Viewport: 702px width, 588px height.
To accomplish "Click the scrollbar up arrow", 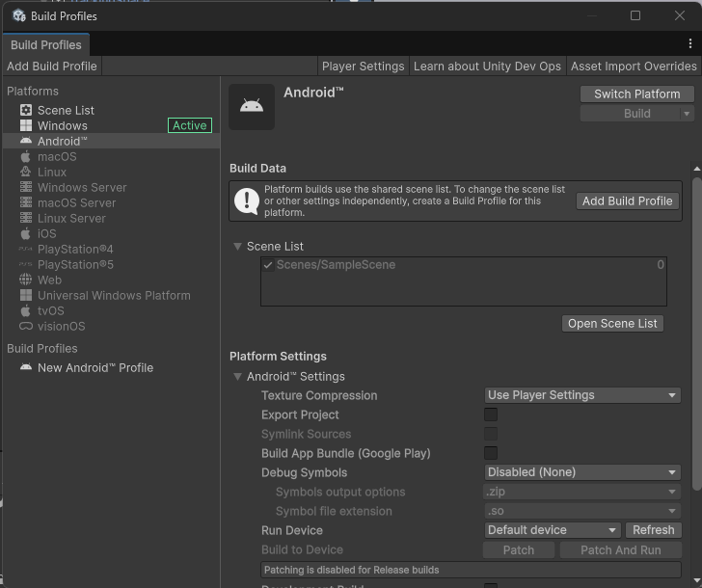I will [x=696, y=169].
